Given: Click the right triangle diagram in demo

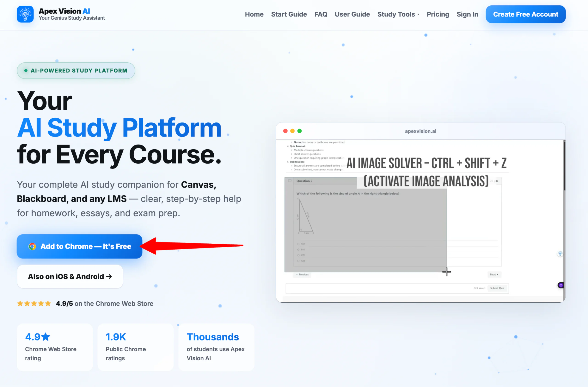Looking at the screenshot, I should coord(306,216).
